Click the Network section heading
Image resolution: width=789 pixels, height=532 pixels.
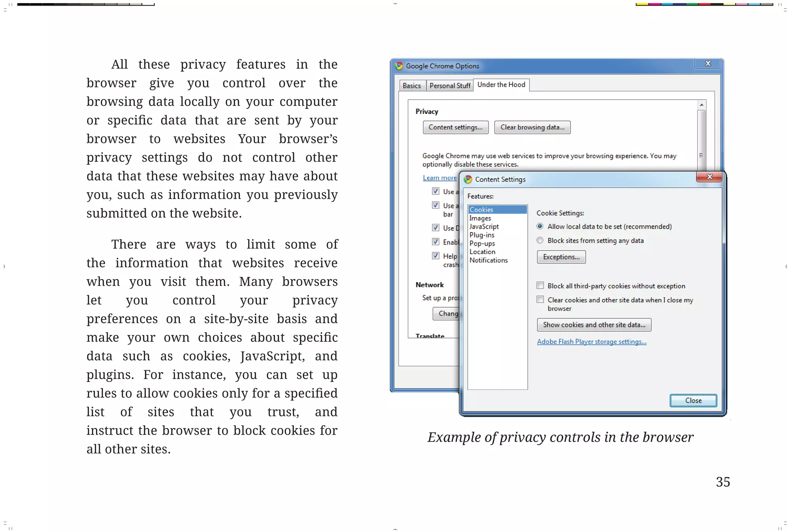[430, 285]
